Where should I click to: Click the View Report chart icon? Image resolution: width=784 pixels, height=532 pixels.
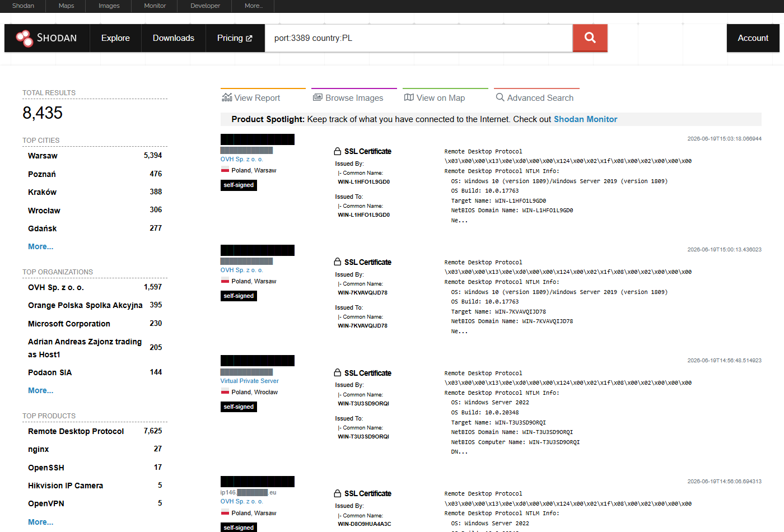(x=227, y=97)
